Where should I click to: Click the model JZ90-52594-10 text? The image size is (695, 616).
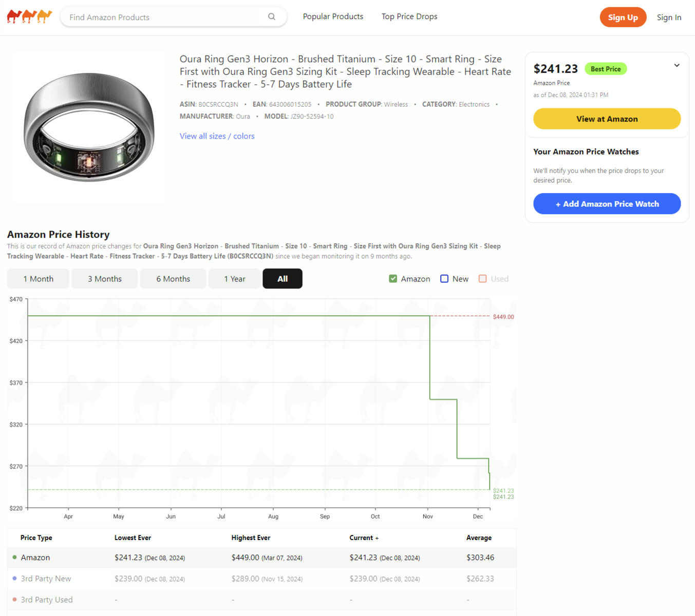(x=312, y=117)
